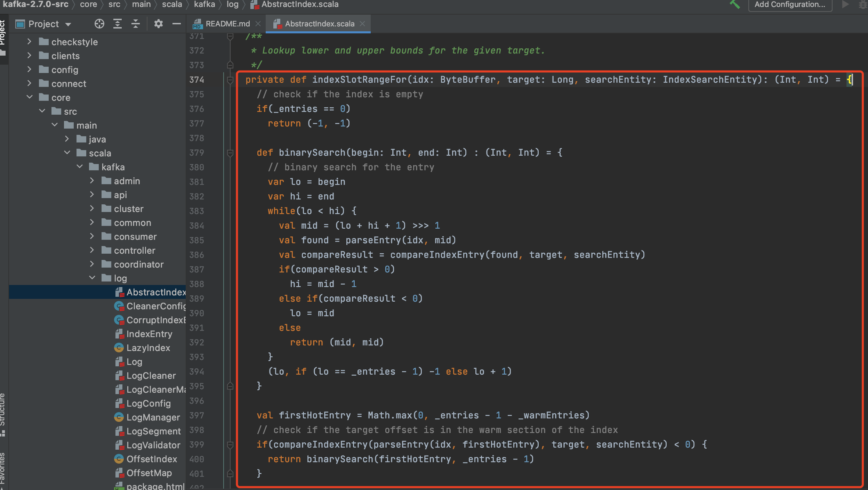Image resolution: width=868 pixels, height=490 pixels.
Task: Close the README.md editor tab
Action: [x=258, y=24]
